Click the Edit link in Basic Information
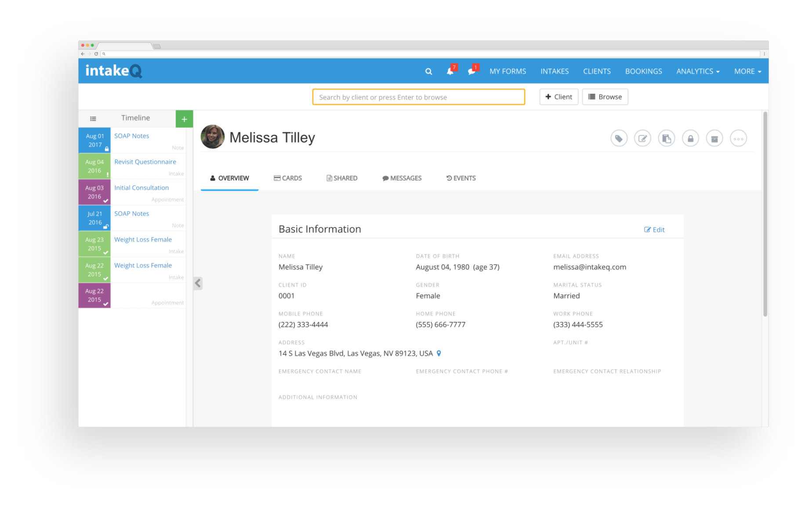 pyautogui.click(x=654, y=229)
